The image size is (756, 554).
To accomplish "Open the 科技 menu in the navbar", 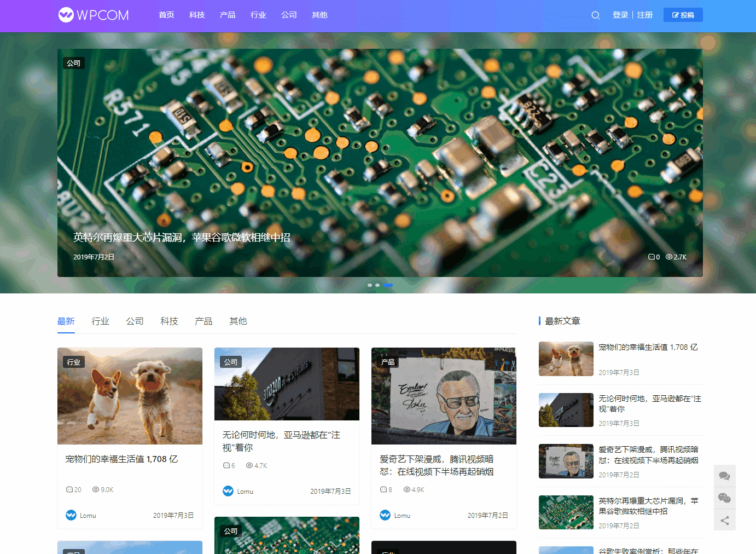I will (197, 15).
